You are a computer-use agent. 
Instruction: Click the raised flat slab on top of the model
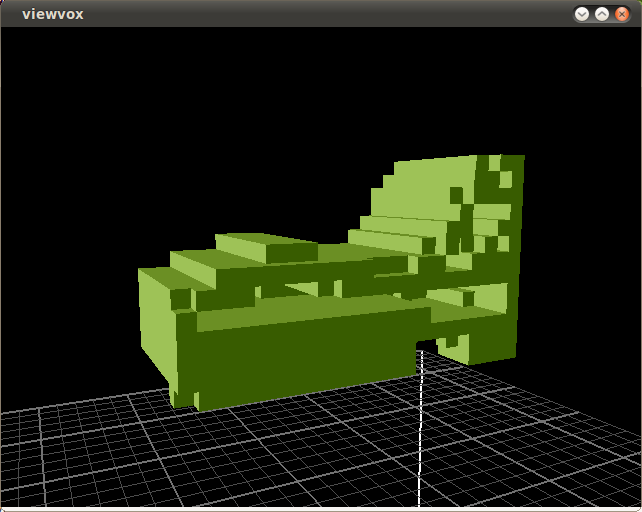265,246
